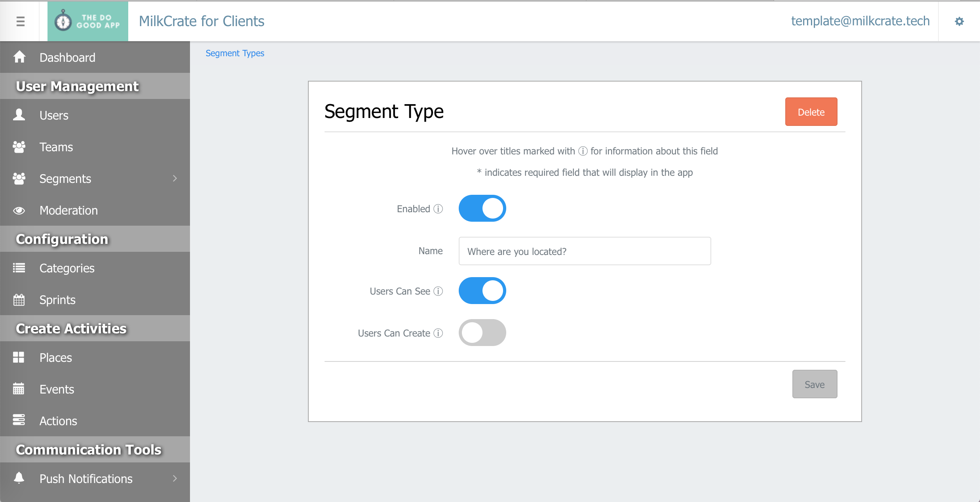Click The Do Good App logo
The width and height of the screenshot is (980, 502).
pos(88,21)
